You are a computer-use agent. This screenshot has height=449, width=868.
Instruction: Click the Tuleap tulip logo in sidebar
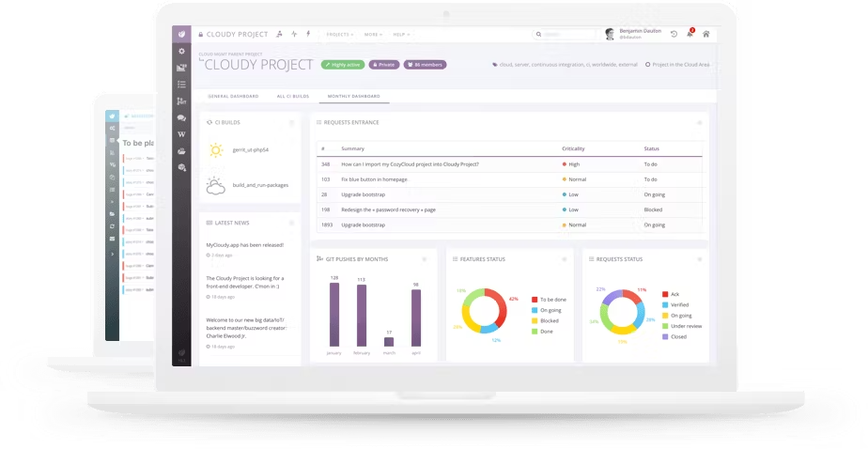pos(181,35)
